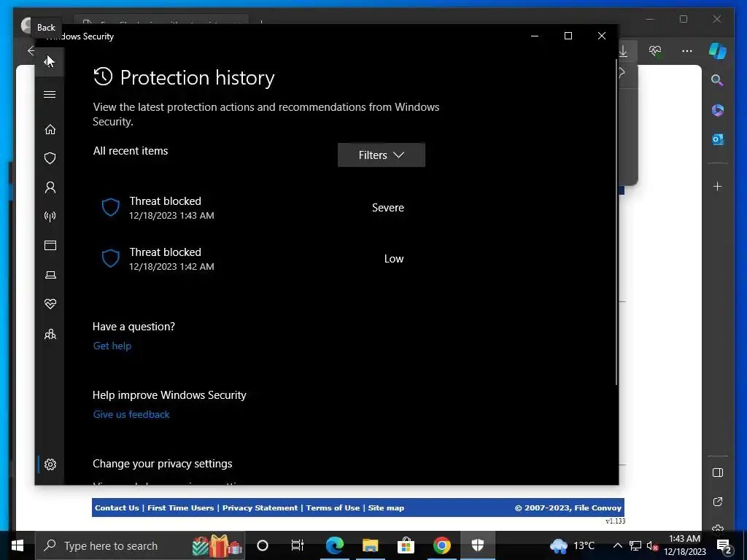Click the taskbar search box
This screenshot has width=747, height=560.
point(140,545)
